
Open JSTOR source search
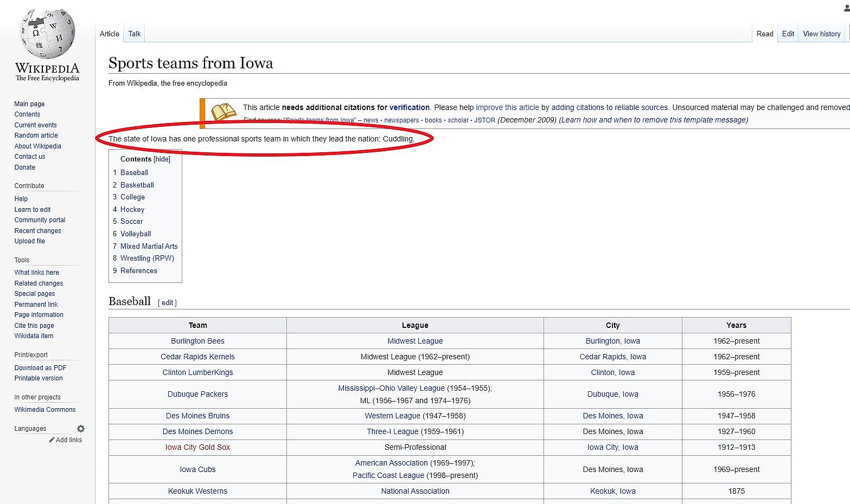(x=484, y=120)
